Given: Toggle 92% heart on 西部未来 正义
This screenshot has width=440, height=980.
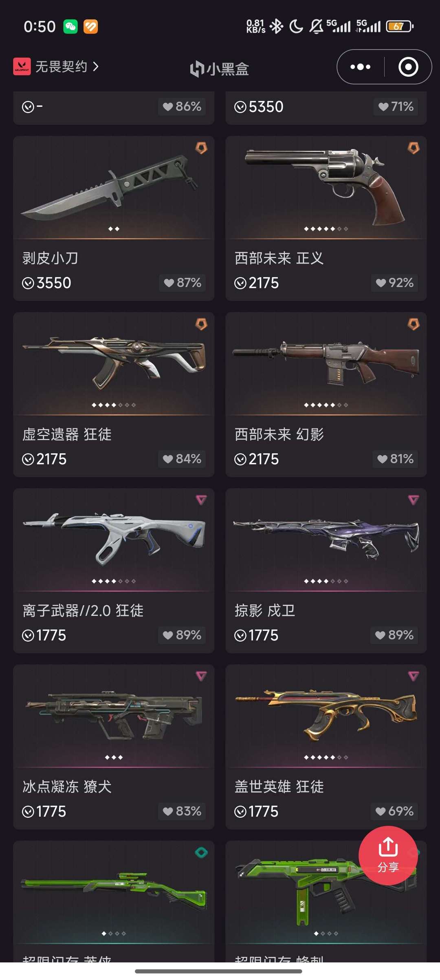Looking at the screenshot, I should click(394, 283).
